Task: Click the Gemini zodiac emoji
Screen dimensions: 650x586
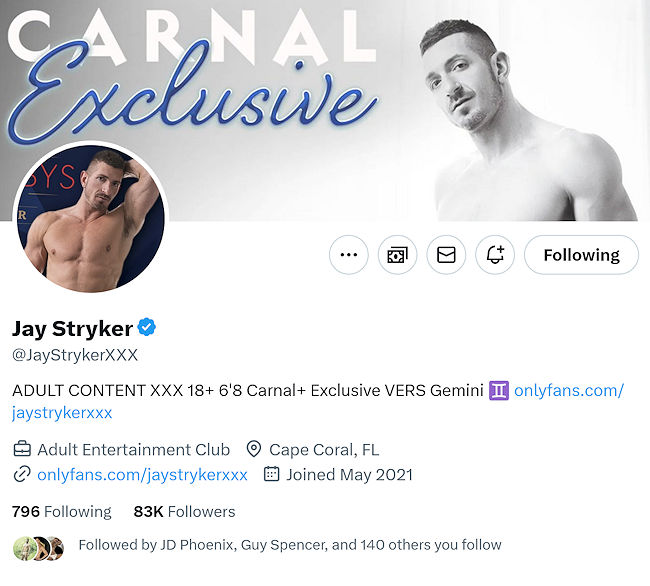Action: coord(499,390)
